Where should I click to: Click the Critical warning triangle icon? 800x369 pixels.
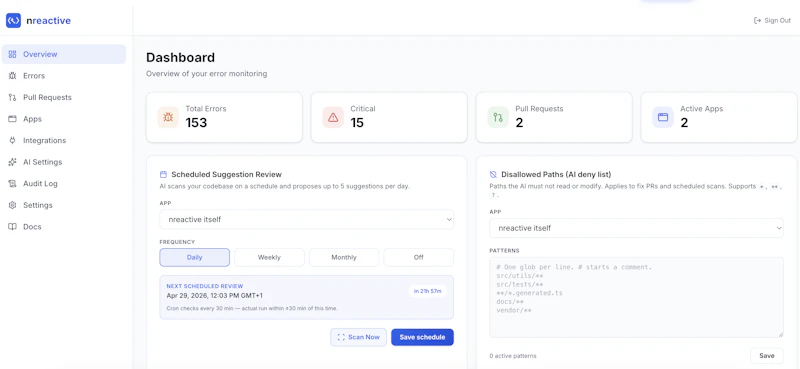333,117
